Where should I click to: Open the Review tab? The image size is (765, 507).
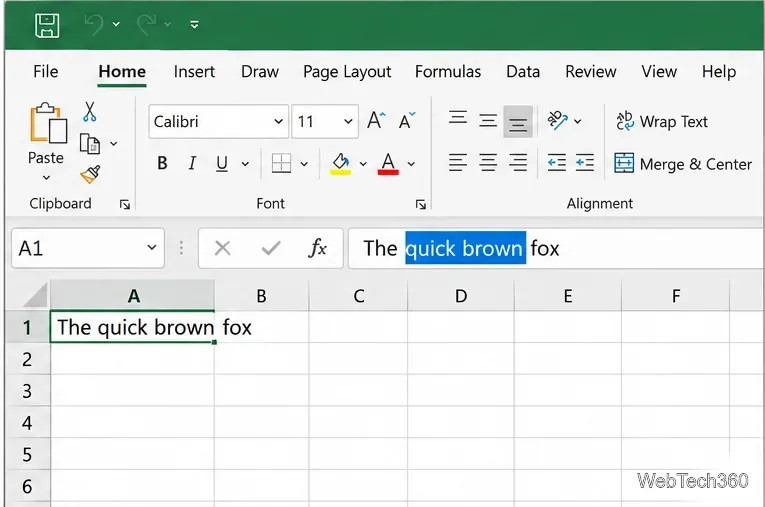coord(590,72)
